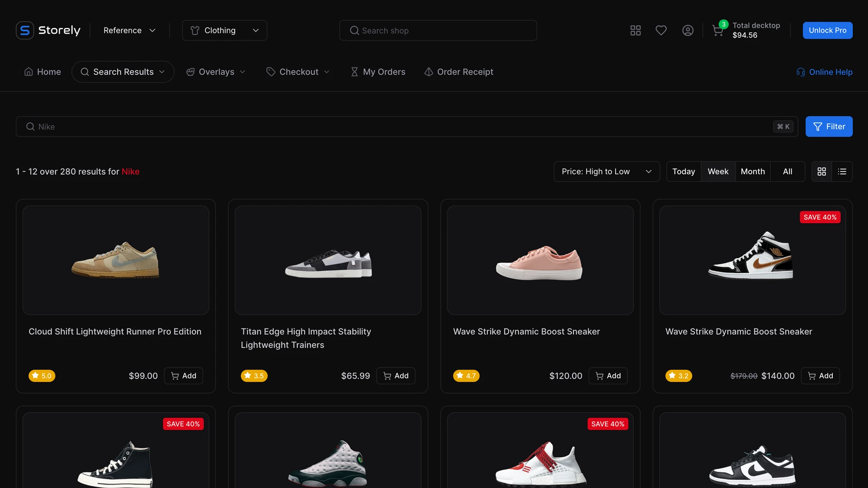Add the $140.00 Wave Strike Sneaker
This screenshot has width=868, height=488.
click(820, 375)
